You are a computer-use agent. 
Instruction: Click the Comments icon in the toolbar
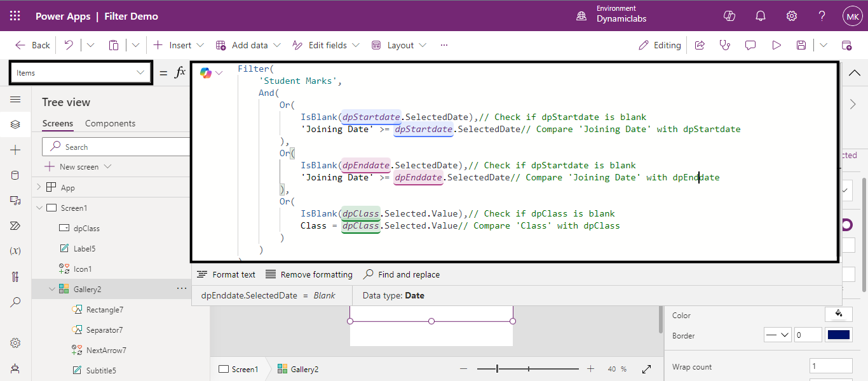pos(750,45)
